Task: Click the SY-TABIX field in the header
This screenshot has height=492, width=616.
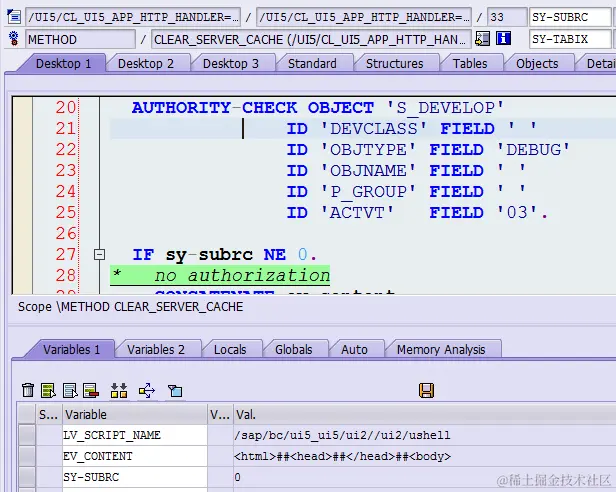Action: [x=570, y=39]
